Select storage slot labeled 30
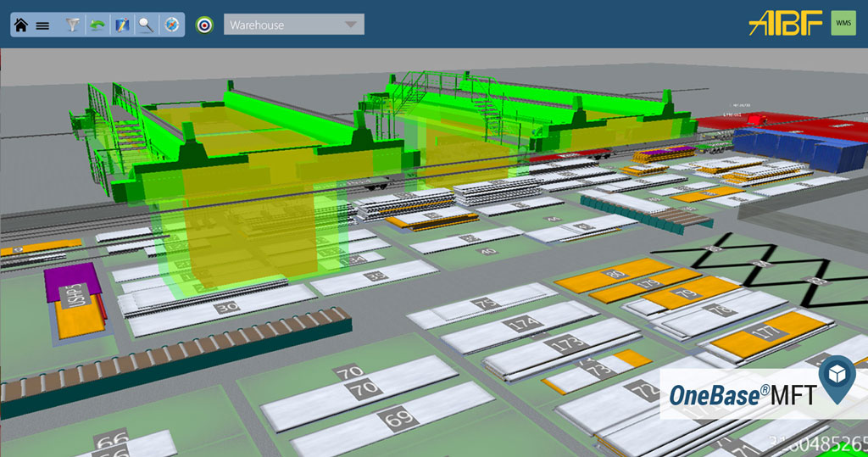Image resolution: width=868 pixels, height=457 pixels. point(226,308)
